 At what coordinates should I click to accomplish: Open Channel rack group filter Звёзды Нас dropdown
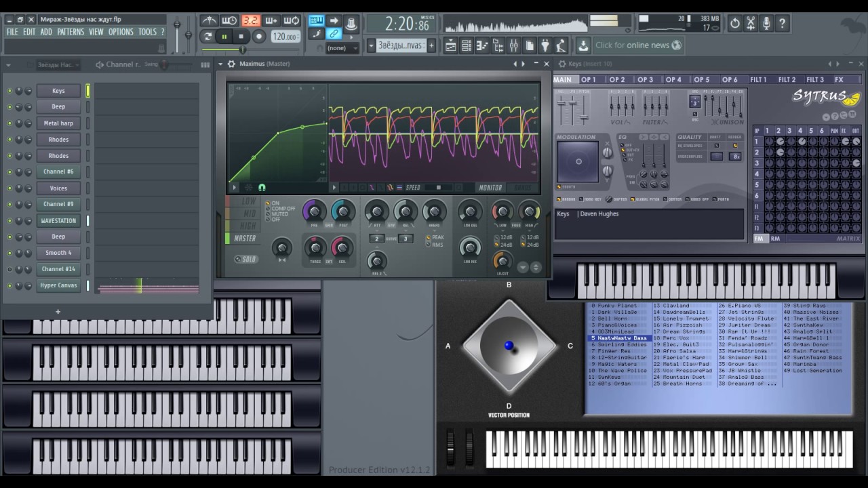pos(58,65)
